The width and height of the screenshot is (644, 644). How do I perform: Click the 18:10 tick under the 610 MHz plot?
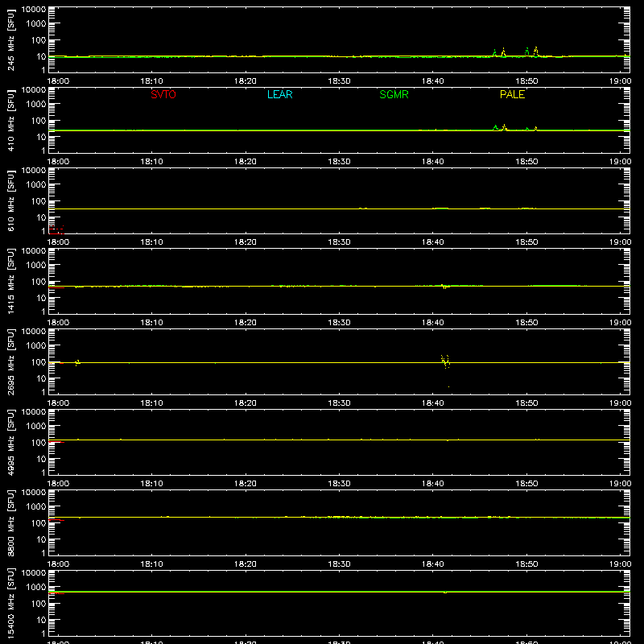point(152,242)
